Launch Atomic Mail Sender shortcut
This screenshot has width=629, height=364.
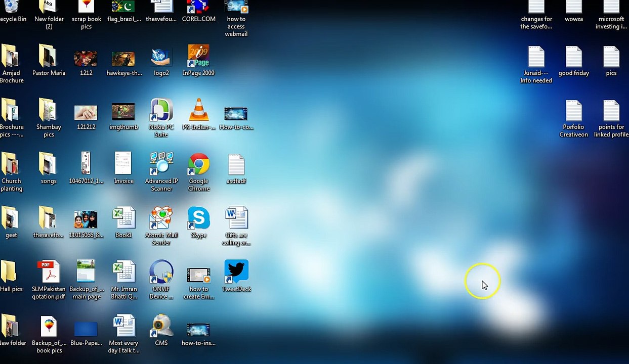[161, 226]
